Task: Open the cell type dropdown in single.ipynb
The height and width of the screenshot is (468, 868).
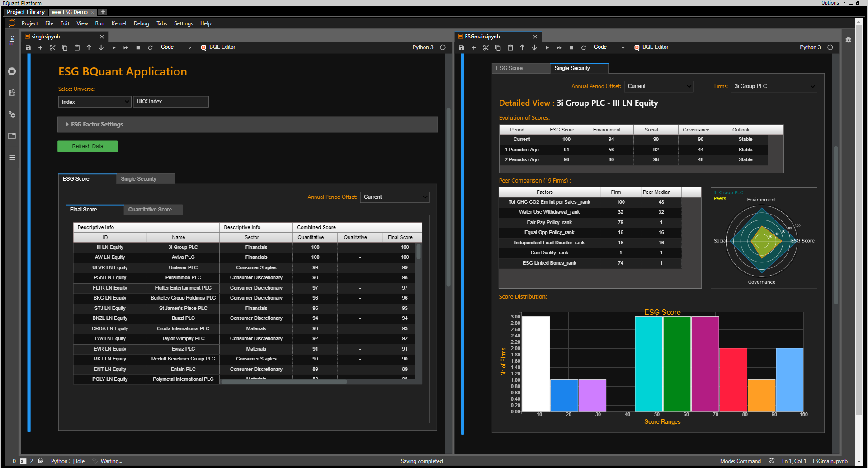Action: coord(176,47)
